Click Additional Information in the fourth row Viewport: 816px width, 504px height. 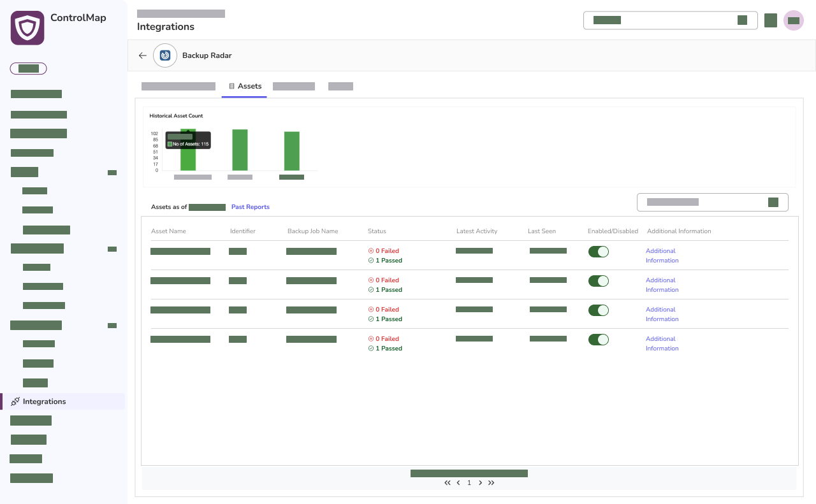662,343
